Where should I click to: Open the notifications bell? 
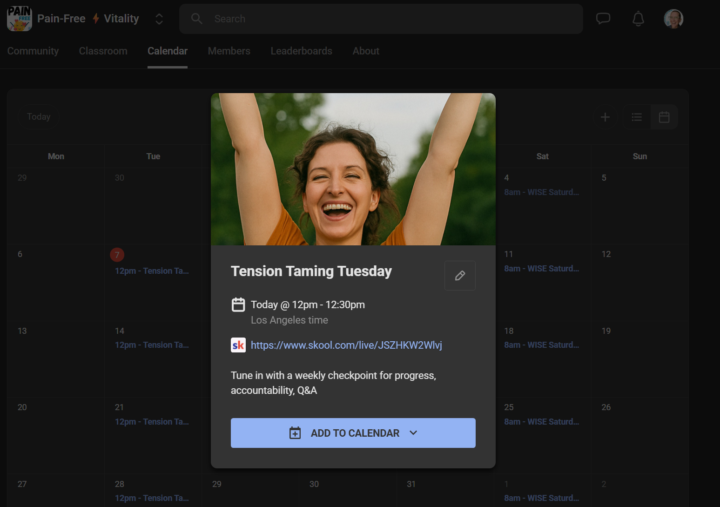638,19
